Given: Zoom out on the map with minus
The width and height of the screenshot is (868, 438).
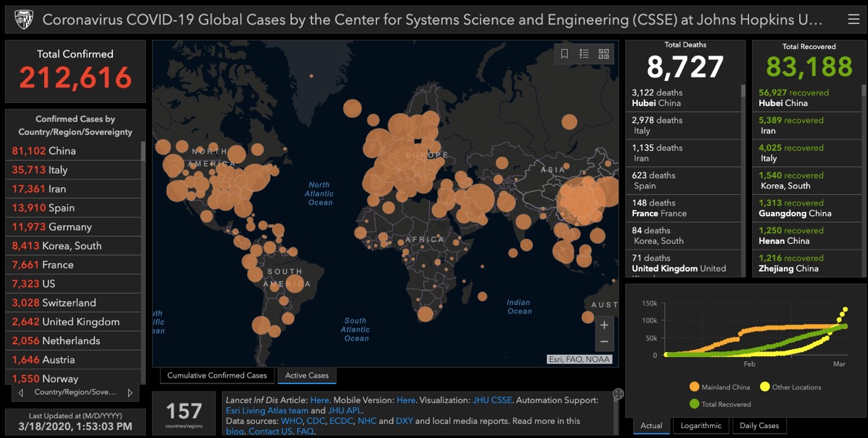Looking at the screenshot, I should 604,342.
